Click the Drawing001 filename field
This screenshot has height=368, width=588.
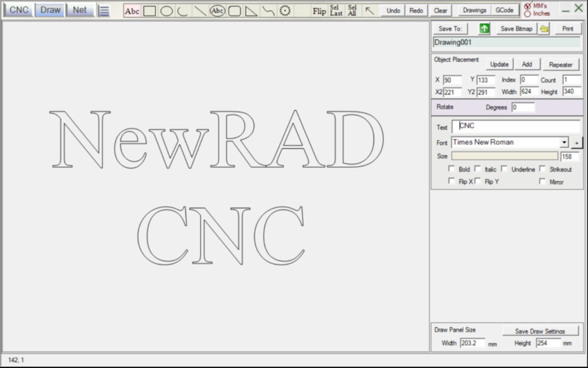click(507, 43)
